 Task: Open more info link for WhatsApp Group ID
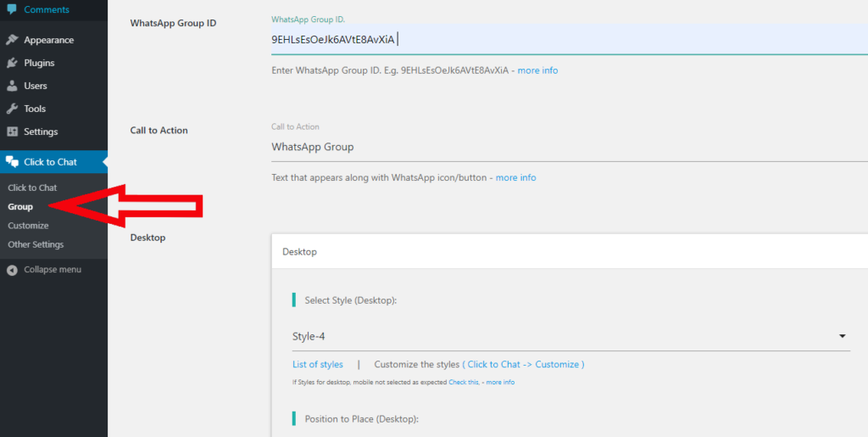pyautogui.click(x=537, y=71)
